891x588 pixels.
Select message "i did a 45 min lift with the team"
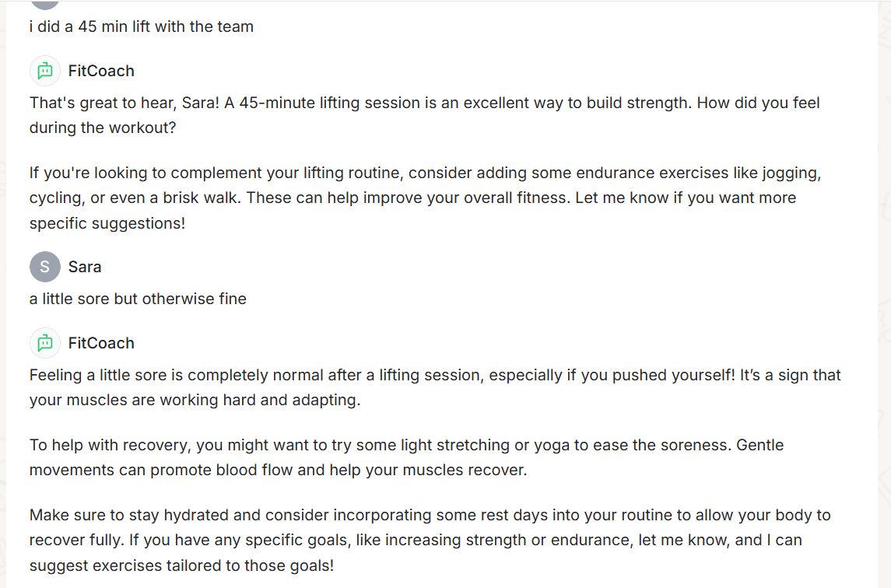point(142,26)
